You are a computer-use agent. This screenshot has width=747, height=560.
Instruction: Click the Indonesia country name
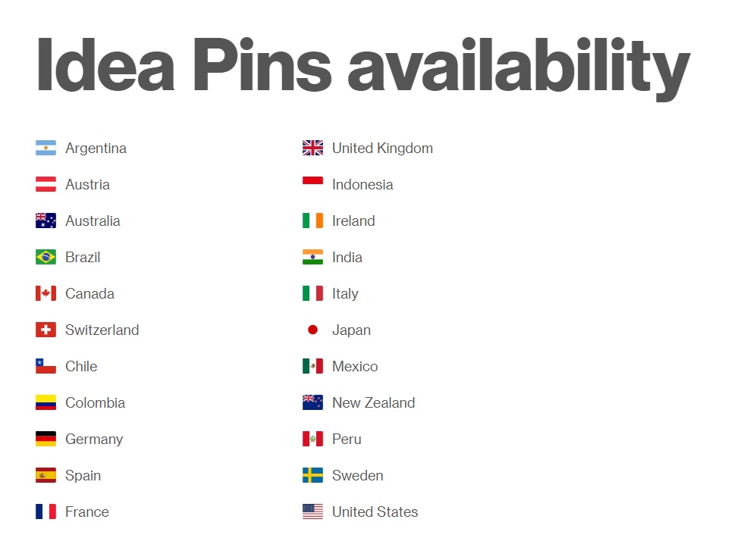click(363, 185)
